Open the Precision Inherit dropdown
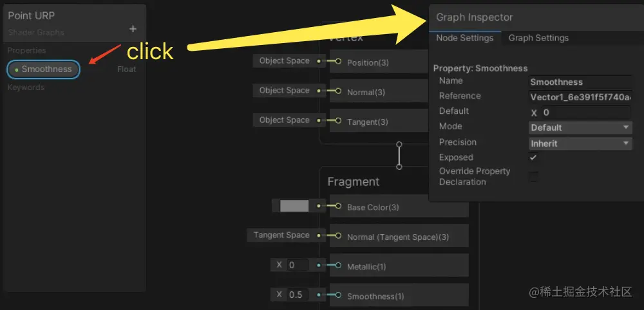 [580, 143]
